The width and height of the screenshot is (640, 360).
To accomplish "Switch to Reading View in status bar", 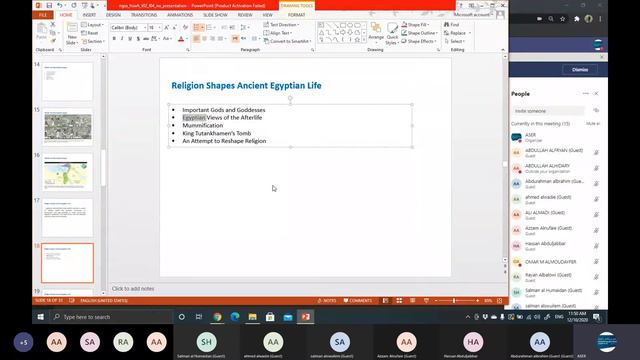I will [x=413, y=300].
